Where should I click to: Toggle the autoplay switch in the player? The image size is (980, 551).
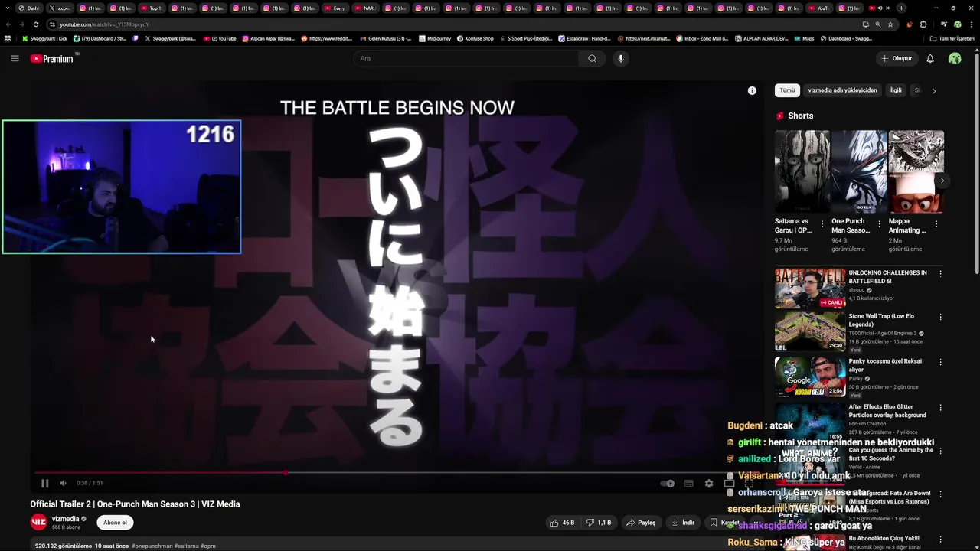pyautogui.click(x=668, y=483)
